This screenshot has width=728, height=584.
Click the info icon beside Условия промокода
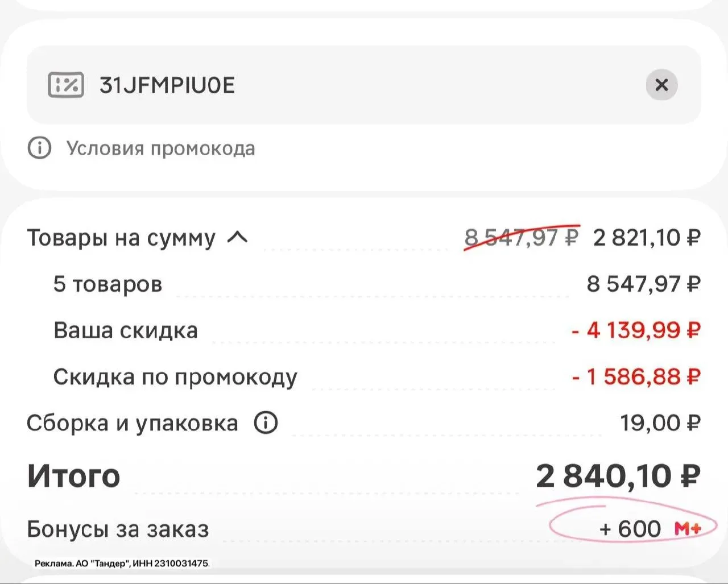click(39, 148)
